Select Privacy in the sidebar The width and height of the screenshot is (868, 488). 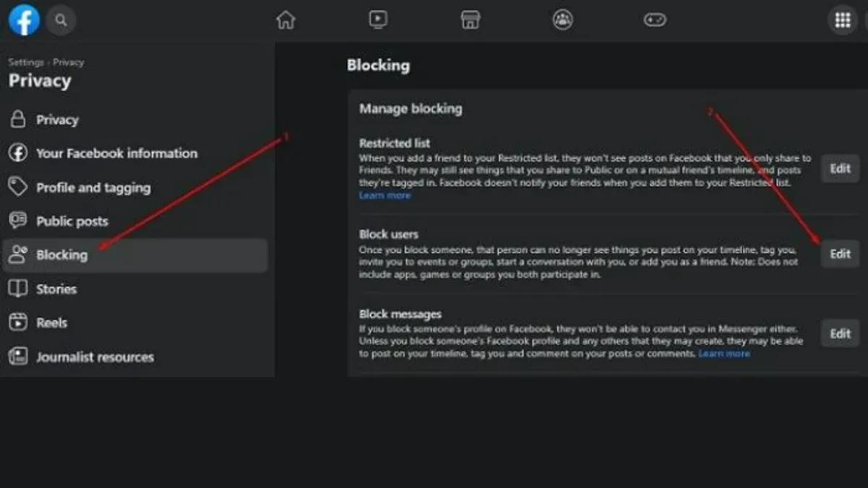[x=135, y=119]
